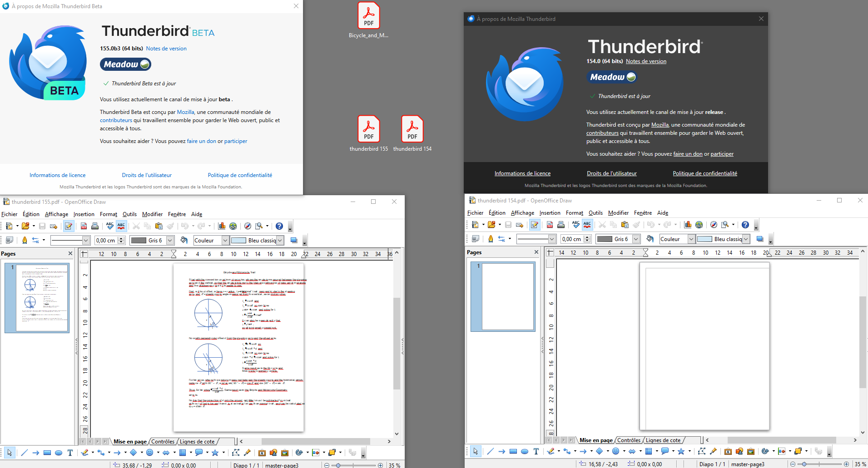This screenshot has height=468, width=868.
Task: Open the Line dialog in thunderbird 155.pdf window
Action: pyautogui.click(x=25, y=240)
